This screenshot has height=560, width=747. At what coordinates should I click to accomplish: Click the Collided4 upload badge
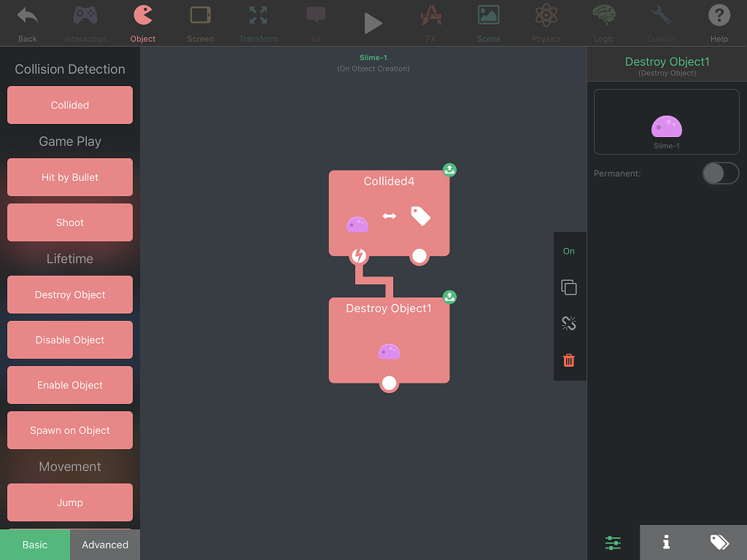(449, 169)
